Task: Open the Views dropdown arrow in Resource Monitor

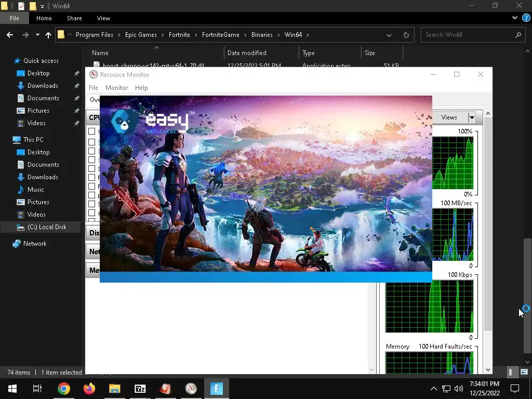Action: pyautogui.click(x=472, y=117)
